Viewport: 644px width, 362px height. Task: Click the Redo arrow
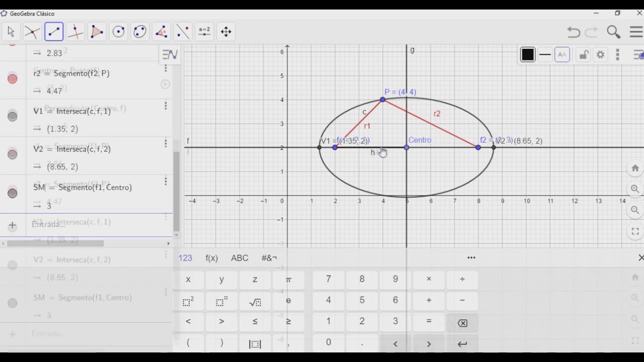[592, 32]
